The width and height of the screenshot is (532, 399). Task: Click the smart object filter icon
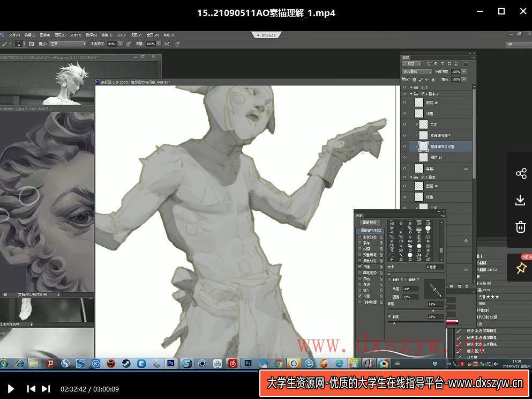(456, 64)
